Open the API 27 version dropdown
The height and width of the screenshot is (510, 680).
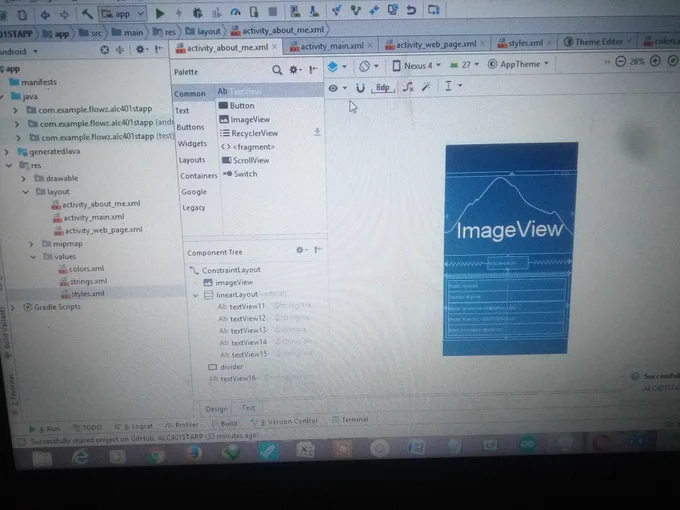[464, 65]
